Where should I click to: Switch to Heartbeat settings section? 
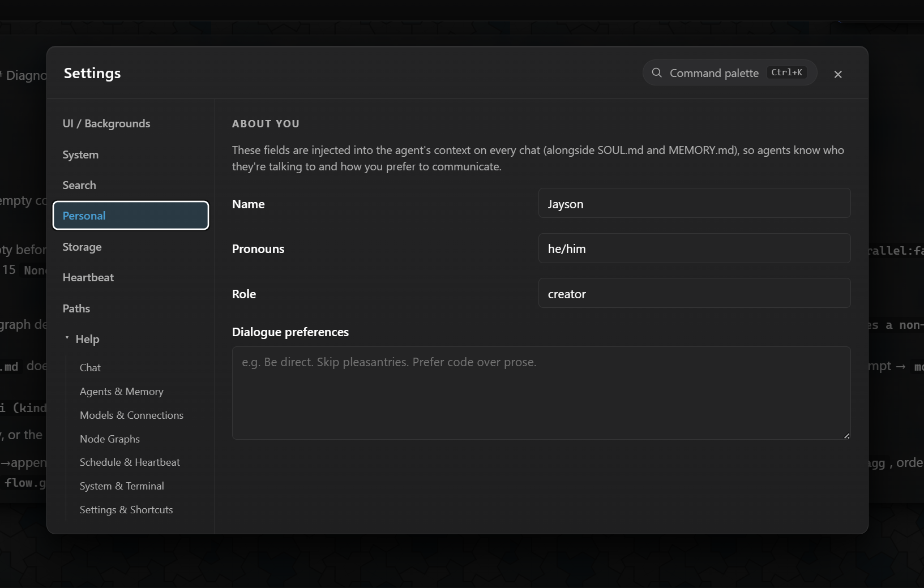click(x=131, y=277)
